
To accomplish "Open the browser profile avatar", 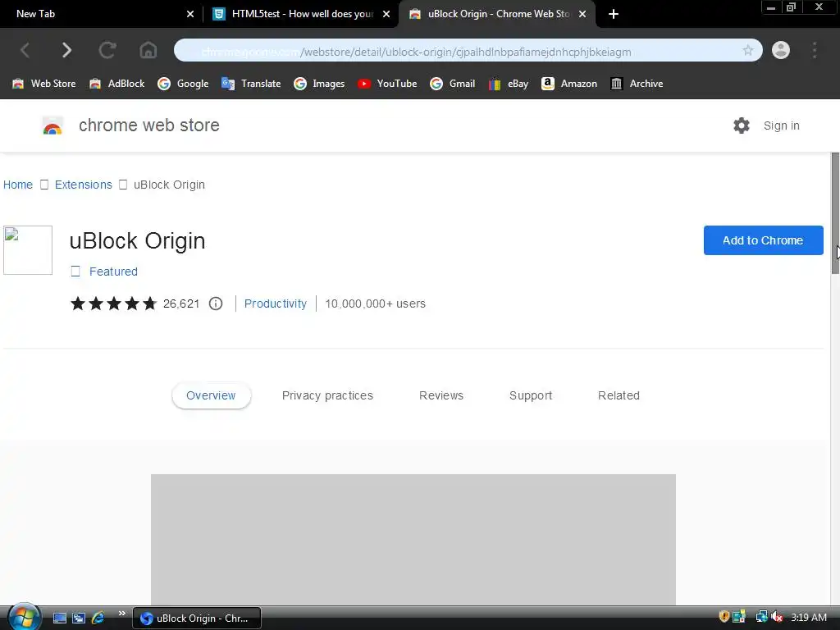I will click(781, 50).
